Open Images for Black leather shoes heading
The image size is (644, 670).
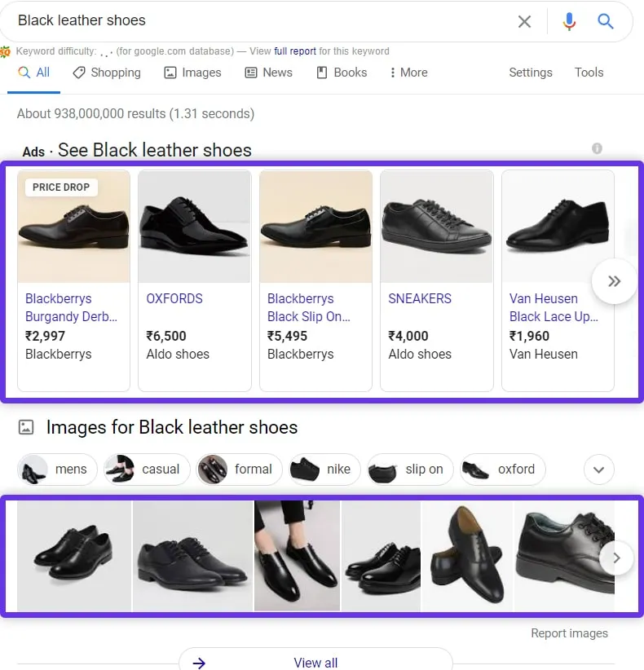point(172,427)
